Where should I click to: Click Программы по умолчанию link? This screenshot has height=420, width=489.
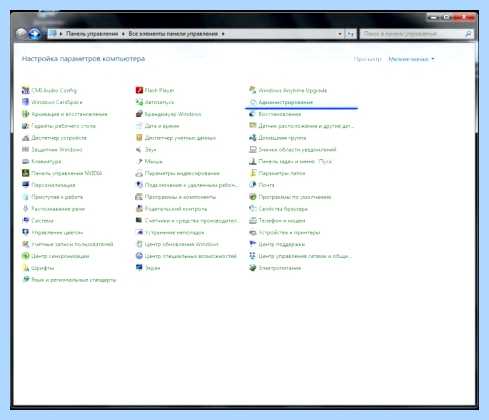tap(295, 197)
